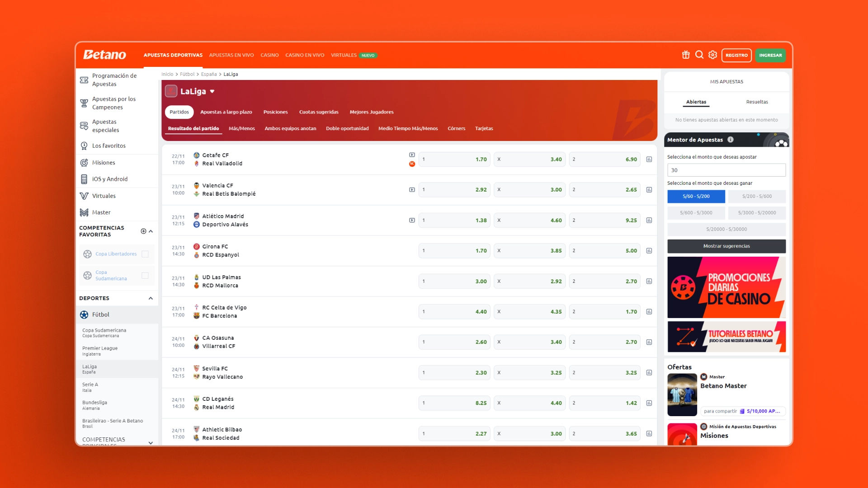Pick Real Madrid away odds 1.42
This screenshot has width=868, height=488.
pos(604,403)
